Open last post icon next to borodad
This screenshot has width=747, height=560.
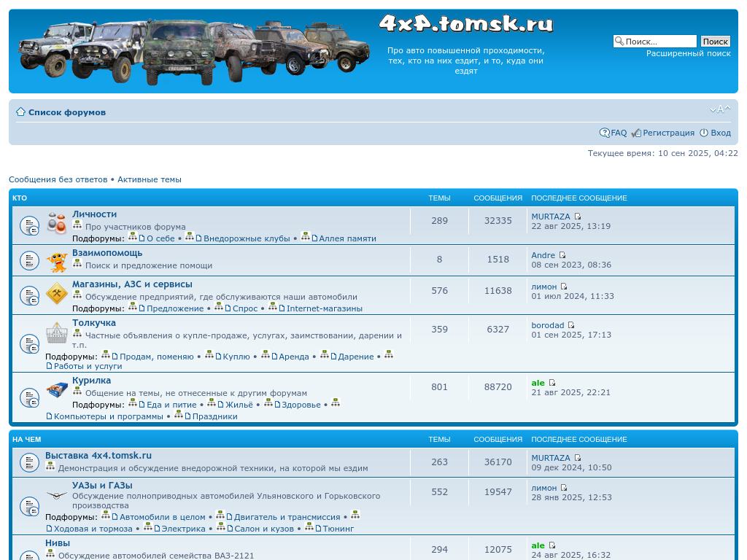coord(571,325)
